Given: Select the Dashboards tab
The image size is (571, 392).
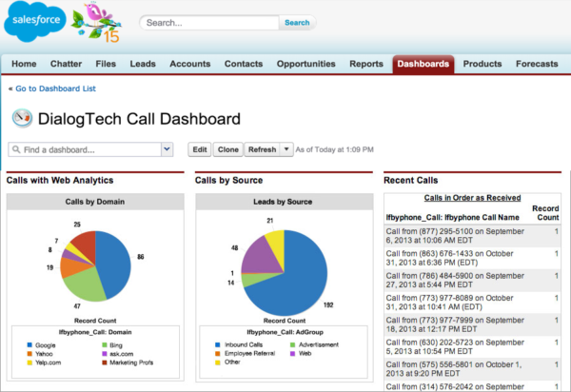Looking at the screenshot, I should (x=423, y=64).
